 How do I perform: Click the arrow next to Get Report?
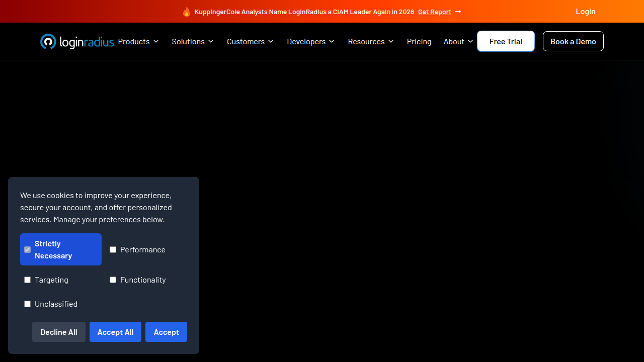point(458,12)
